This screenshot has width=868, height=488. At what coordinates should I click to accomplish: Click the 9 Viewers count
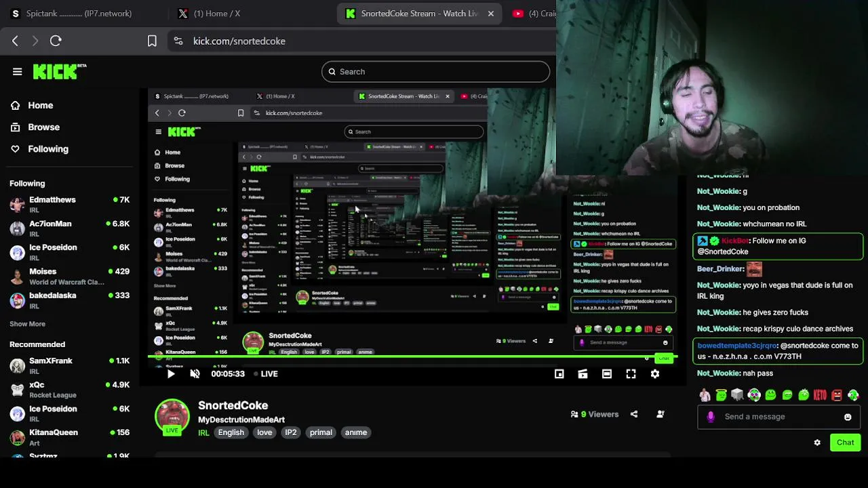coord(595,414)
